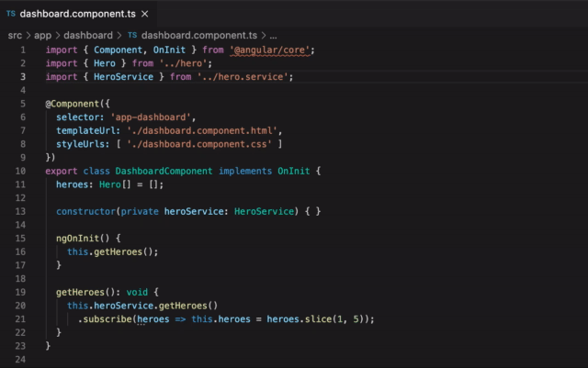
Task: Click getHeroes method declaration on line 19
Action: tap(80, 293)
